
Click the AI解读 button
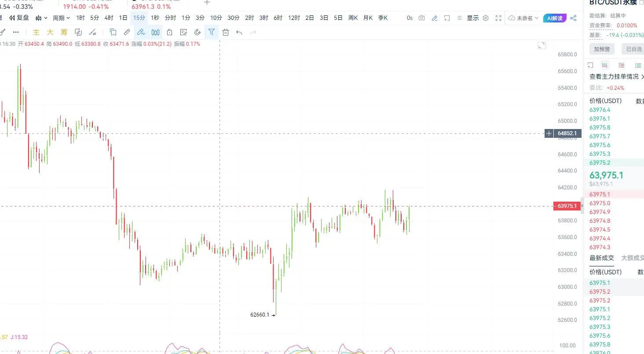555,18
